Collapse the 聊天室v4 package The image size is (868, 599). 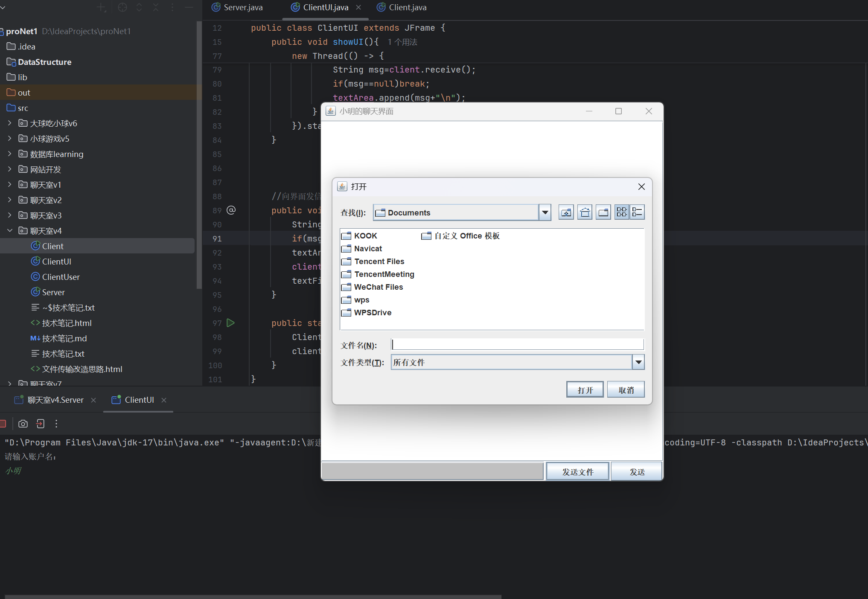[9, 231]
